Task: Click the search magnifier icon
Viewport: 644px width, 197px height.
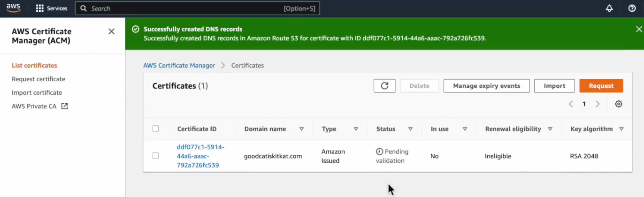Action: coord(84,8)
